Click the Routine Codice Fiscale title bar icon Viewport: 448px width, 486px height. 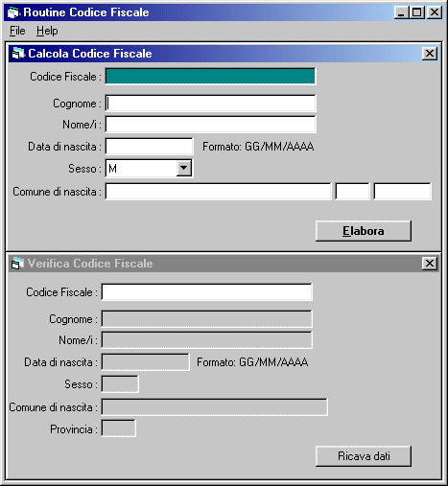(x=13, y=12)
